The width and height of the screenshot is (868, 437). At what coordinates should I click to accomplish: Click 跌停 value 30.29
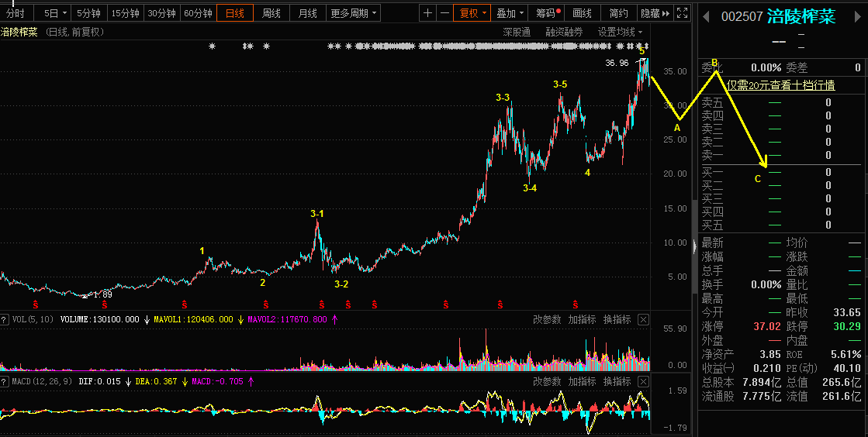coord(847,326)
